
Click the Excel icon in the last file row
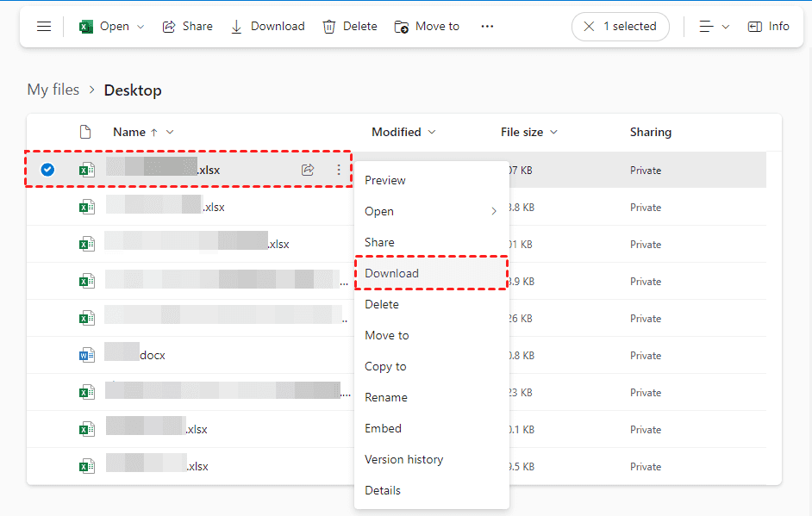[x=86, y=466]
